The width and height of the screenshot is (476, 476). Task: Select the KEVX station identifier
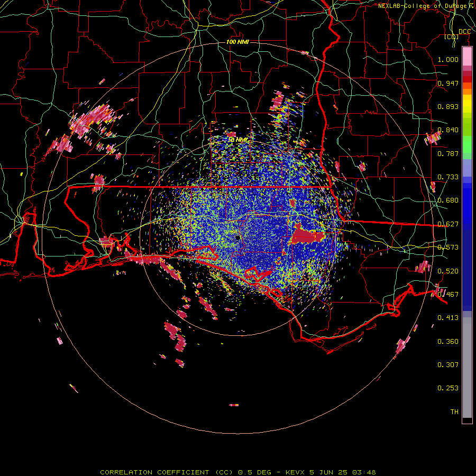coord(296,472)
